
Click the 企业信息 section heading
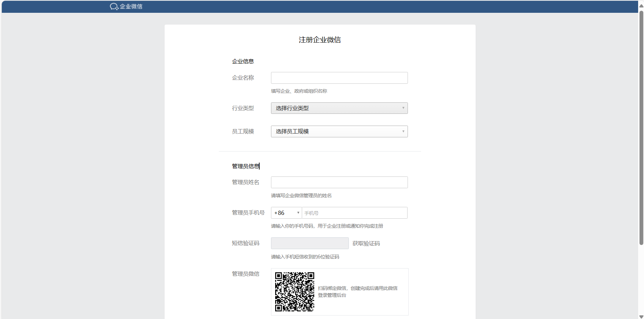243,61
